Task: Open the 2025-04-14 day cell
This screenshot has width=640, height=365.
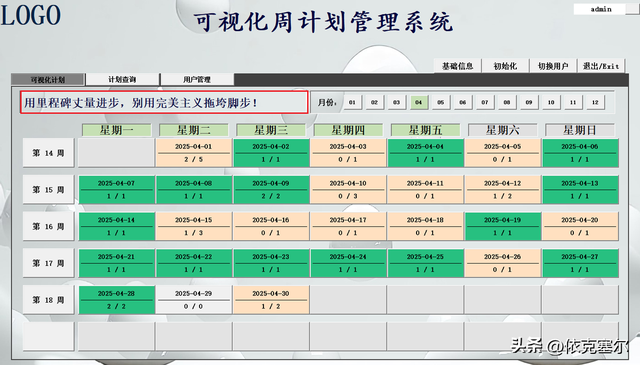Action: [116, 226]
